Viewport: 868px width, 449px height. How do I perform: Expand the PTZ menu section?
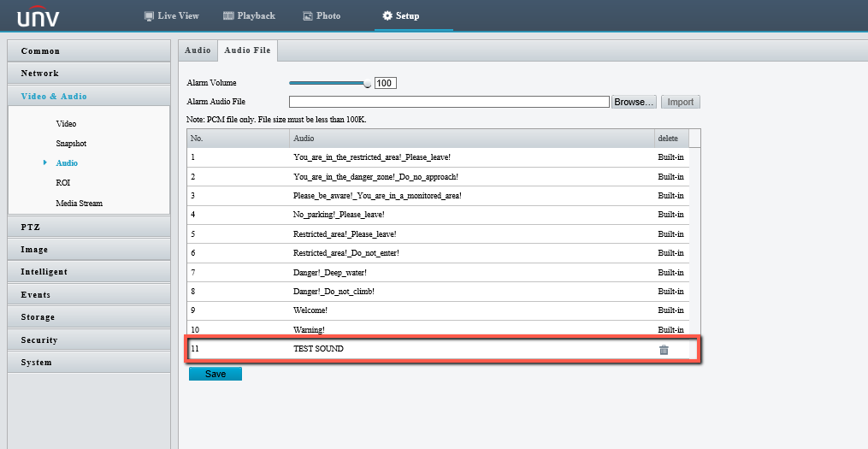[x=89, y=227]
